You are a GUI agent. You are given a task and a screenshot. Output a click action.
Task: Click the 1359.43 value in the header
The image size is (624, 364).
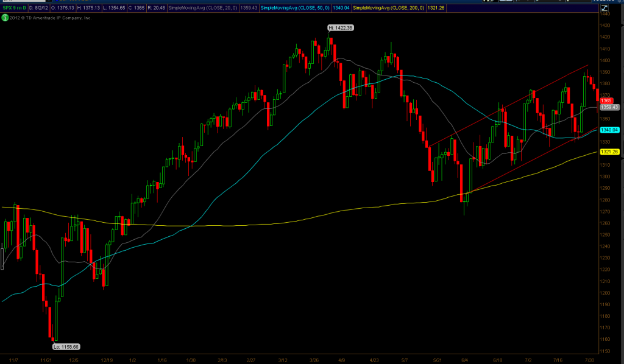click(x=249, y=8)
